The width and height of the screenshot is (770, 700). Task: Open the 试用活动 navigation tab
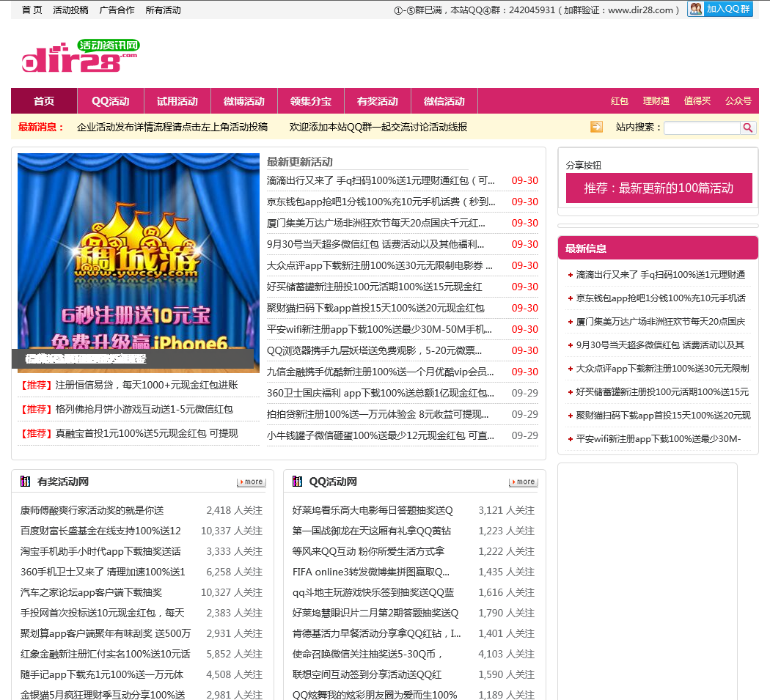[x=177, y=101]
